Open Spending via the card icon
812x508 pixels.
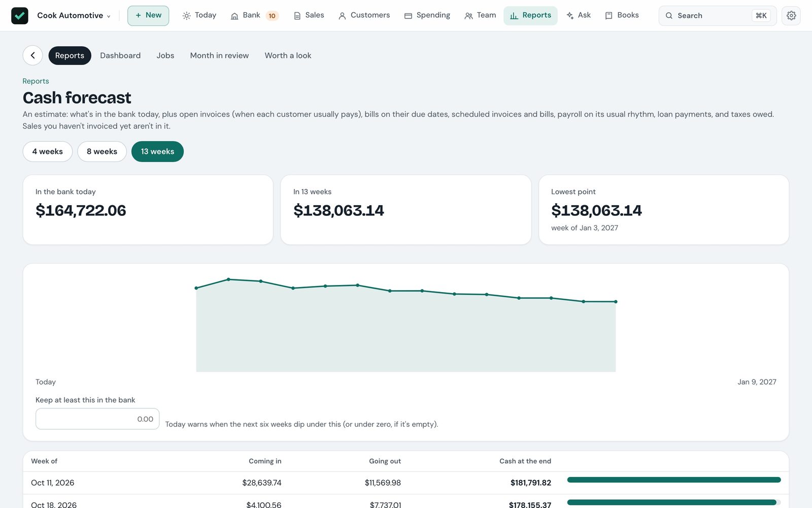pyautogui.click(x=408, y=16)
